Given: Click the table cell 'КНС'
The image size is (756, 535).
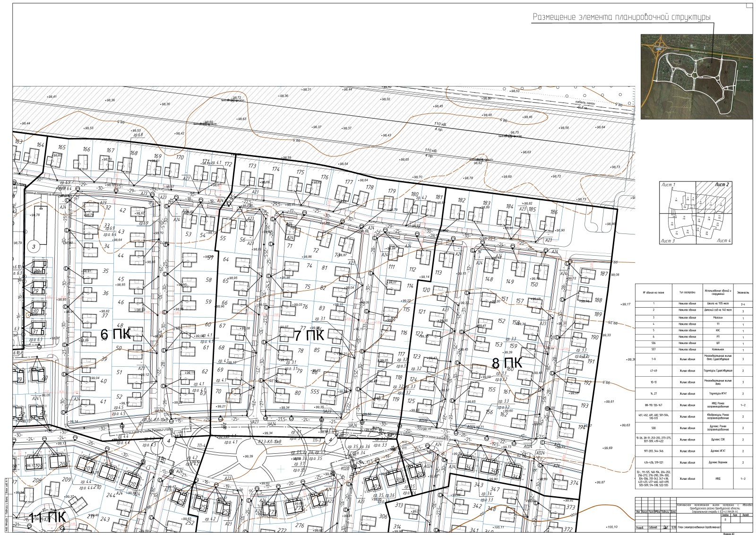Looking at the screenshot, I should click(718, 330).
